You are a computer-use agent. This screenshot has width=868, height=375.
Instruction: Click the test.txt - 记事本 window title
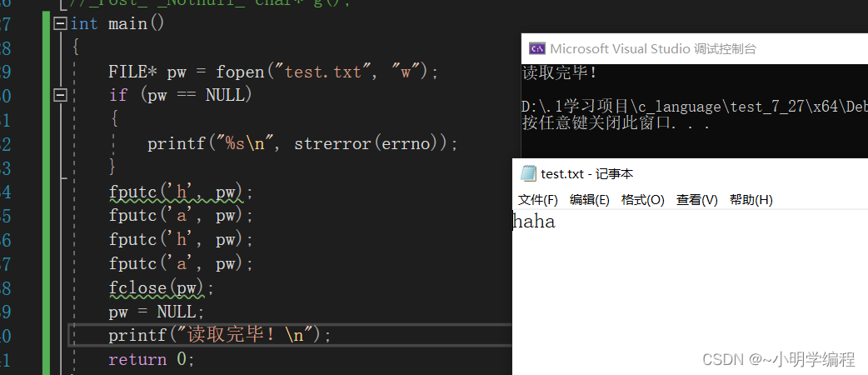click(x=586, y=174)
